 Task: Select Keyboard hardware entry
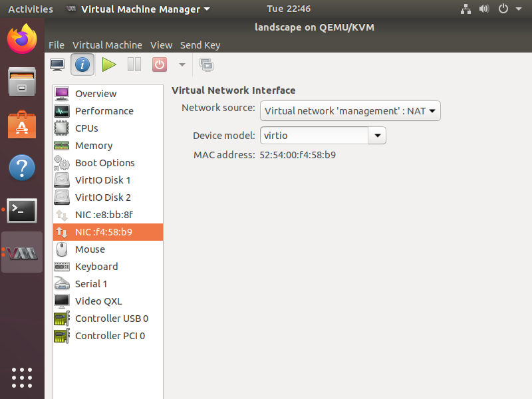108,267
